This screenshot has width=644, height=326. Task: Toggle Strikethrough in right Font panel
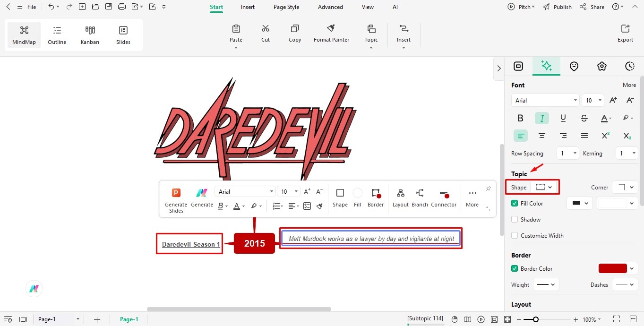point(584,118)
